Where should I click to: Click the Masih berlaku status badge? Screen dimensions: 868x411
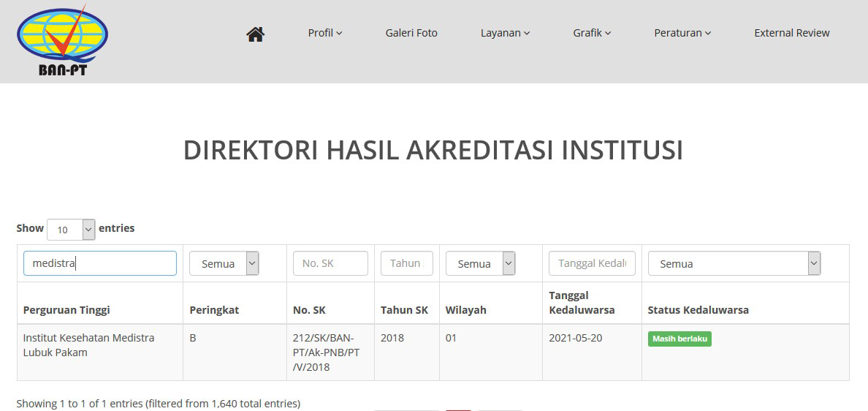(x=679, y=339)
